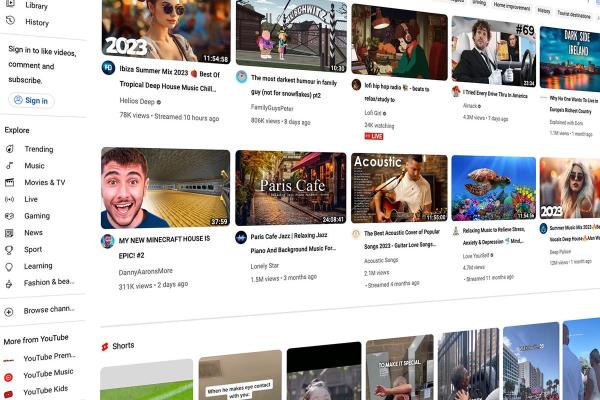
Task: Open the Movies & TV icon
Action: 9,183
